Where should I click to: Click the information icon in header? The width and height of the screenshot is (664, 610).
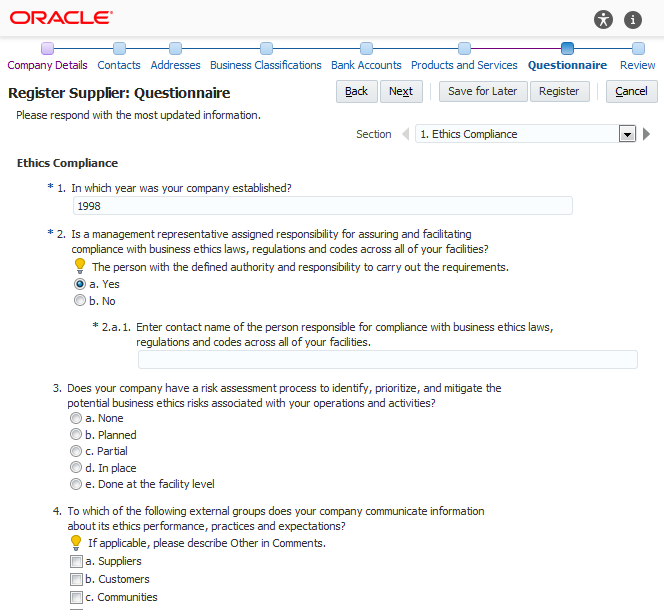point(633,19)
